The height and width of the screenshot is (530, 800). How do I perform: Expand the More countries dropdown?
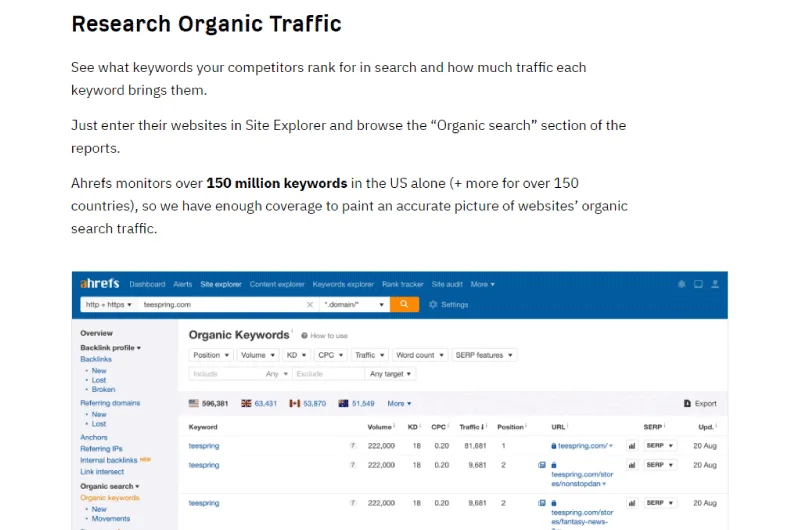[399, 403]
